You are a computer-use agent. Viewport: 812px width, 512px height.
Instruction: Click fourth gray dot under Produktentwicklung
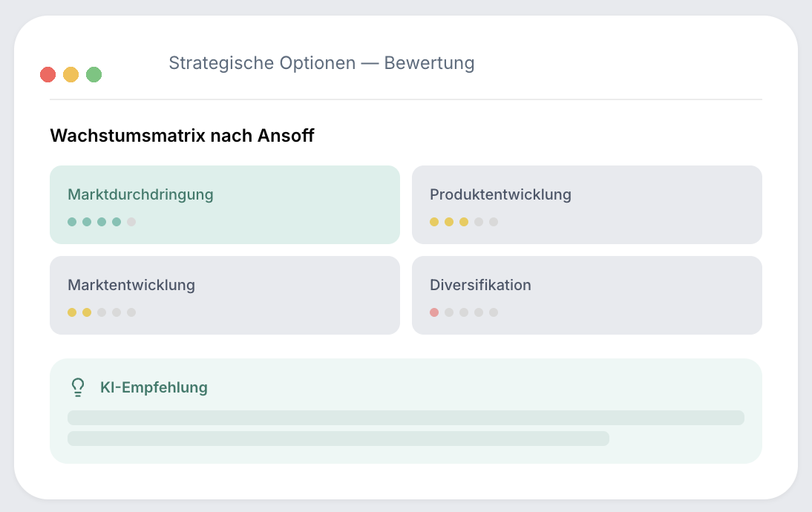[x=479, y=222]
